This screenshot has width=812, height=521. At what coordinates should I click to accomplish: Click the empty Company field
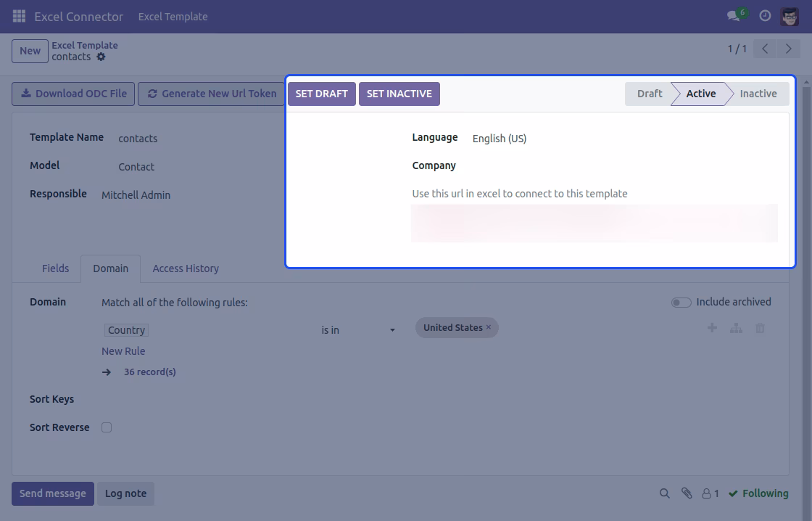point(624,166)
